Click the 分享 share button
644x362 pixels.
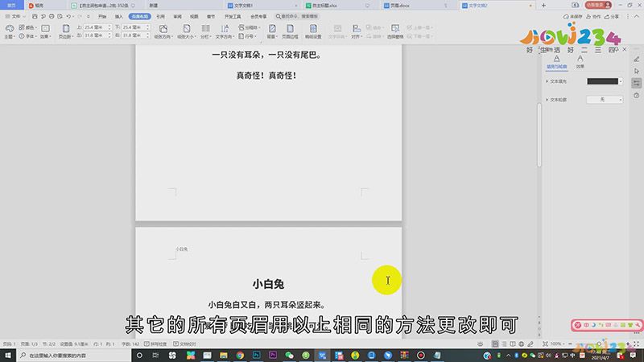coord(612,16)
